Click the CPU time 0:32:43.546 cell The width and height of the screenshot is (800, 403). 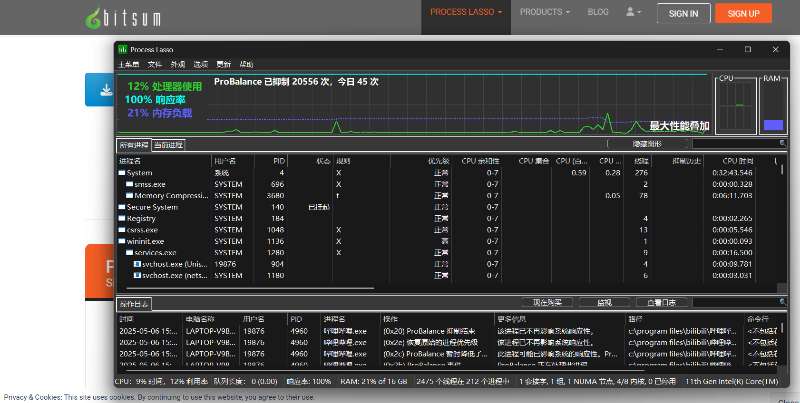pyautogui.click(x=732, y=173)
